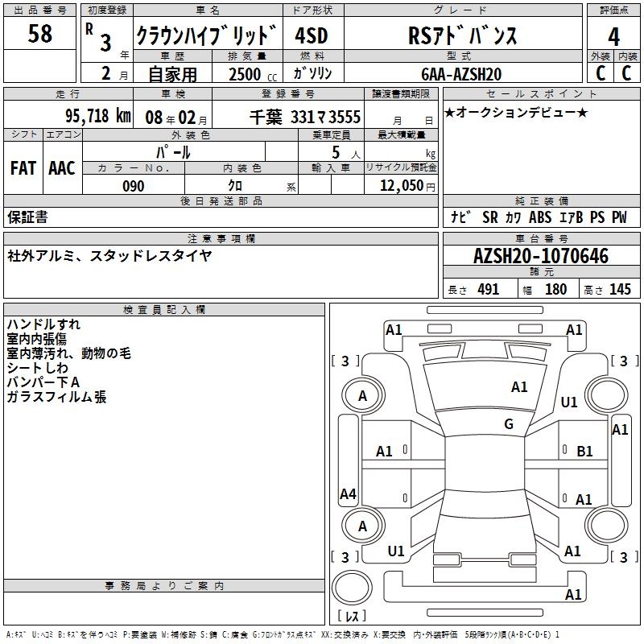Screen dimensions: 644x644
Task: Click "PW" in genuine equipment
Action: point(619,217)
